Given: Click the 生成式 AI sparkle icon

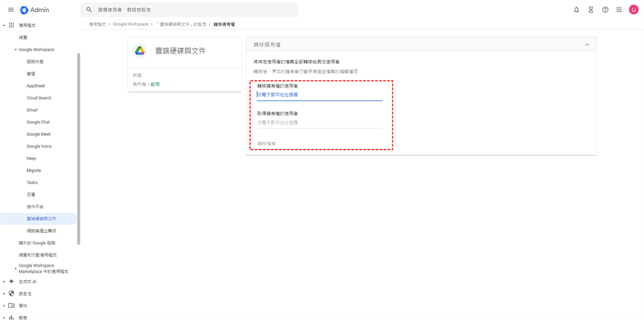Looking at the screenshot, I should (x=11, y=281).
